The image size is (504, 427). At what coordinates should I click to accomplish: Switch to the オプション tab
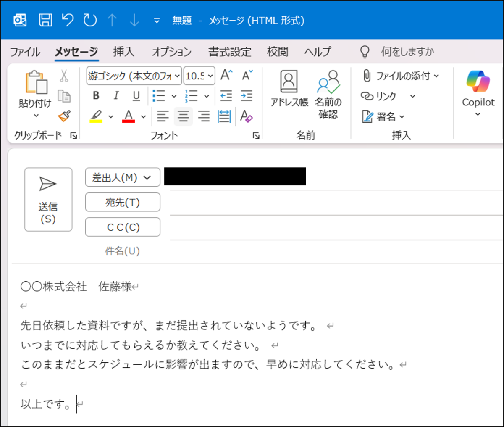click(172, 52)
